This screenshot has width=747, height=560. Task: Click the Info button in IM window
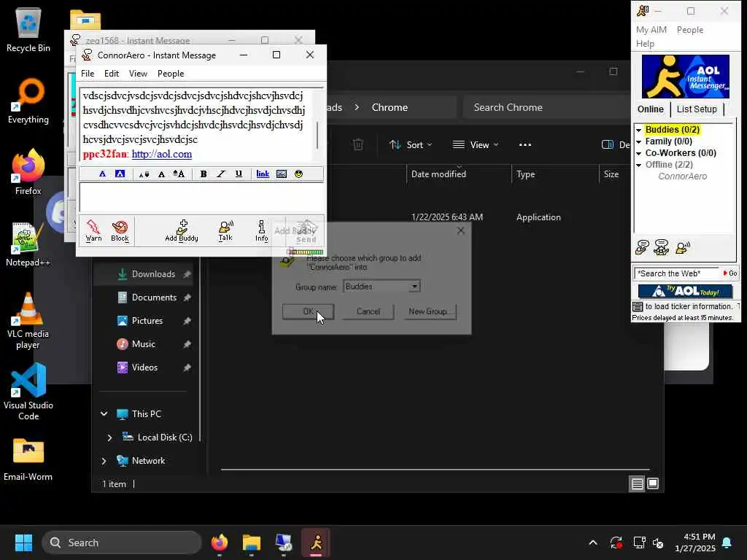click(x=262, y=231)
